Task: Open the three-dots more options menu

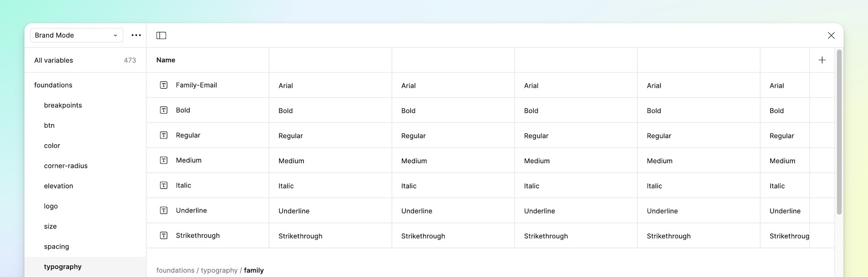Action: 136,35
